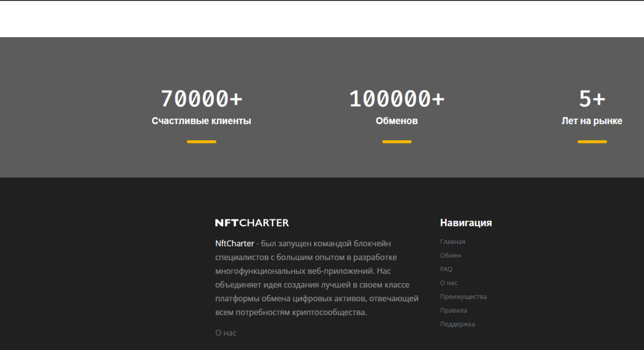Open the Главная navigation link
This screenshot has height=350, width=644.
click(x=453, y=242)
